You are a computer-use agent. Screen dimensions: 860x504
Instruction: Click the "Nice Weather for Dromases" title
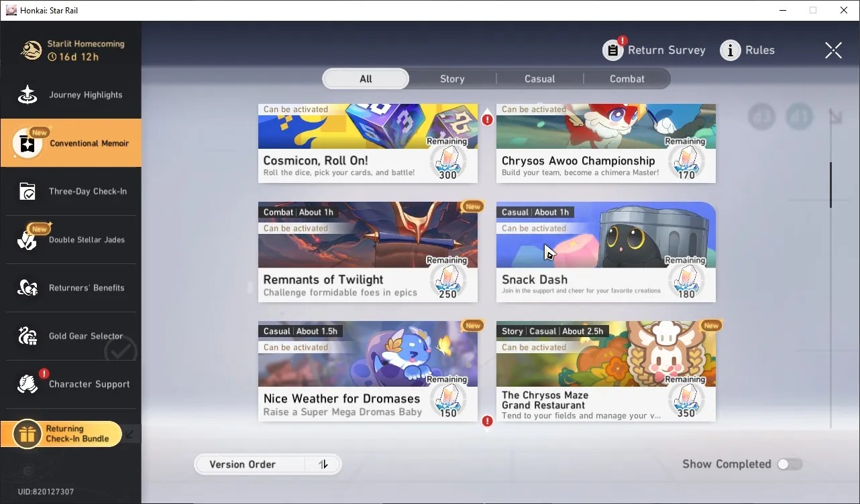(341, 399)
